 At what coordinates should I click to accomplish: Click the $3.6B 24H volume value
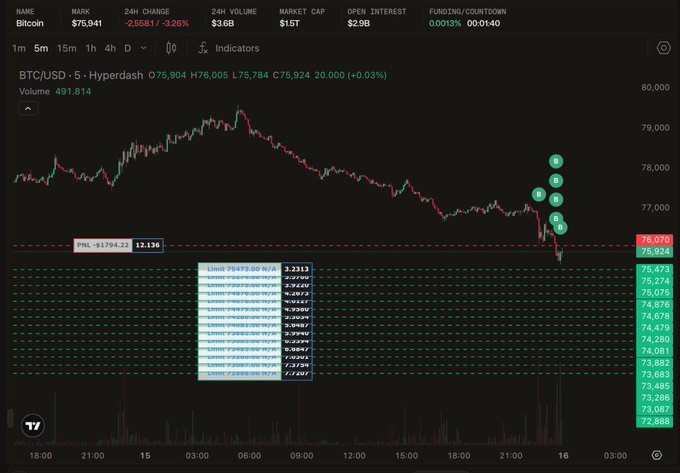tap(222, 23)
